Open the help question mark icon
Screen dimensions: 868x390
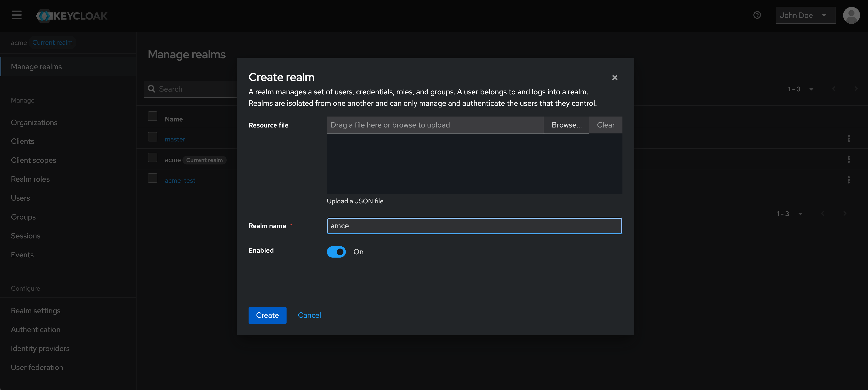(757, 15)
